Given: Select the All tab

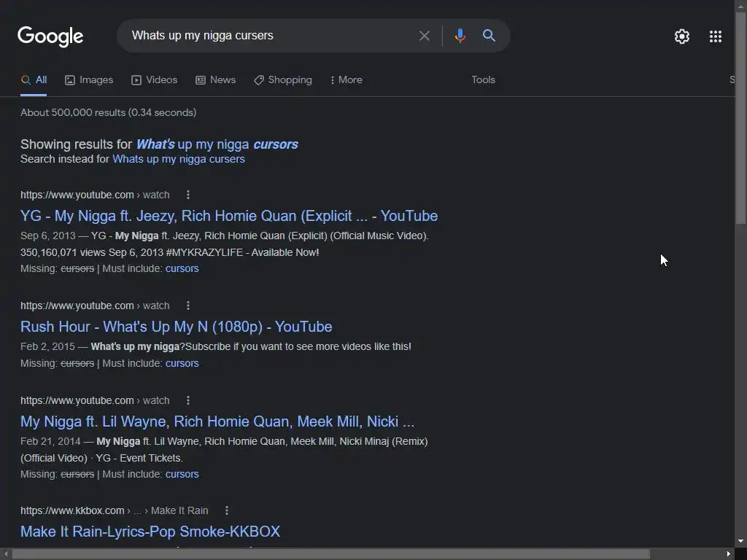Looking at the screenshot, I should [x=34, y=80].
